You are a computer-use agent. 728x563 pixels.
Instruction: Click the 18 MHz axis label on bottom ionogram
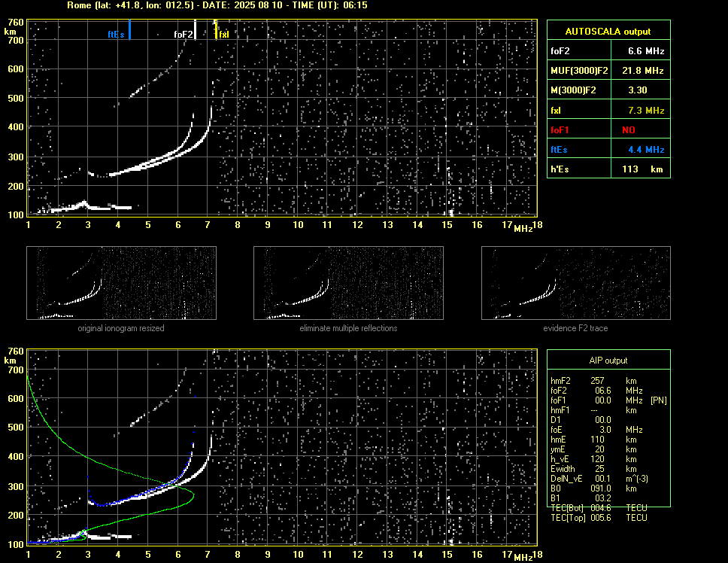point(537,555)
